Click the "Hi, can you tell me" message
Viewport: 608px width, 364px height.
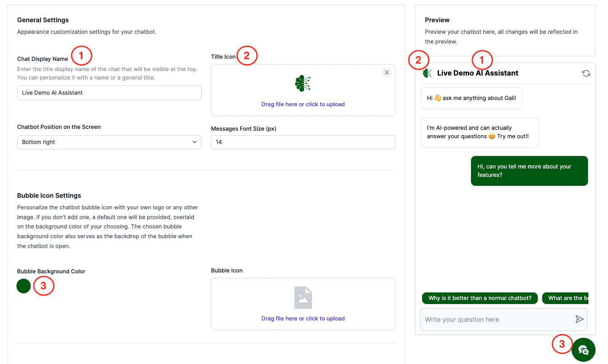tap(529, 171)
